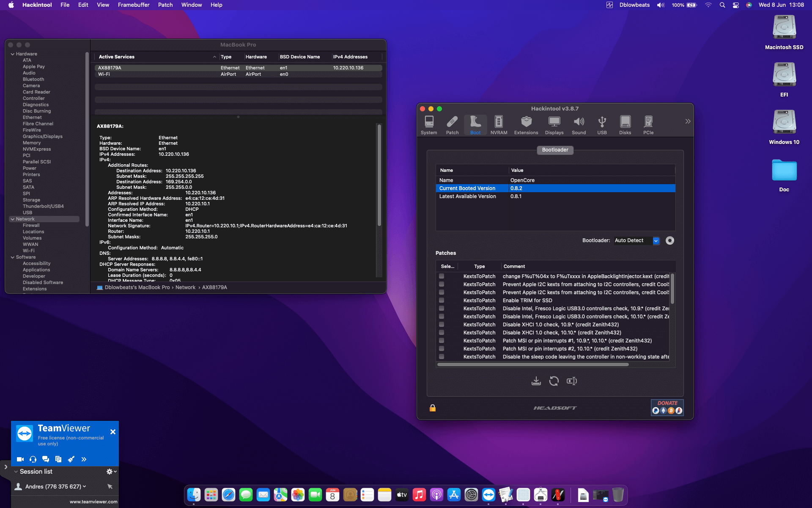Check the AppleBacklightInjector patch checkbox
Viewport: 812px width, 508px height.
(442, 276)
